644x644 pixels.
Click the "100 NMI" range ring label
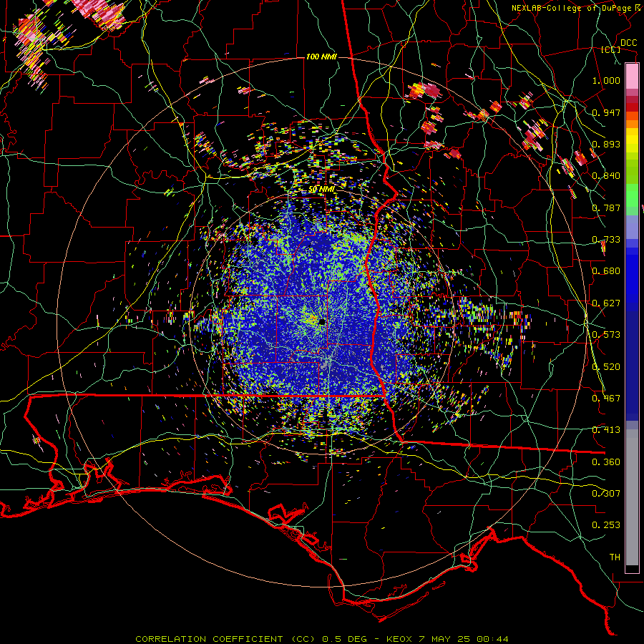(x=321, y=57)
